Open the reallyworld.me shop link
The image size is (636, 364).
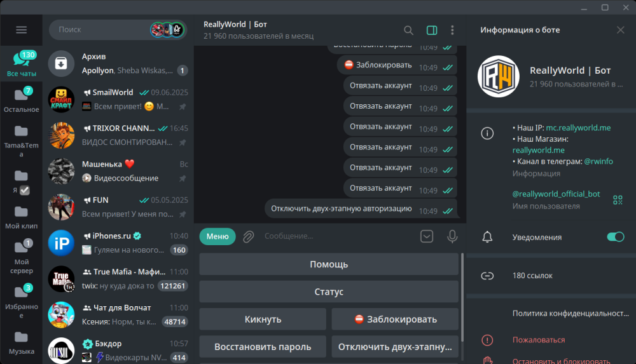point(538,150)
